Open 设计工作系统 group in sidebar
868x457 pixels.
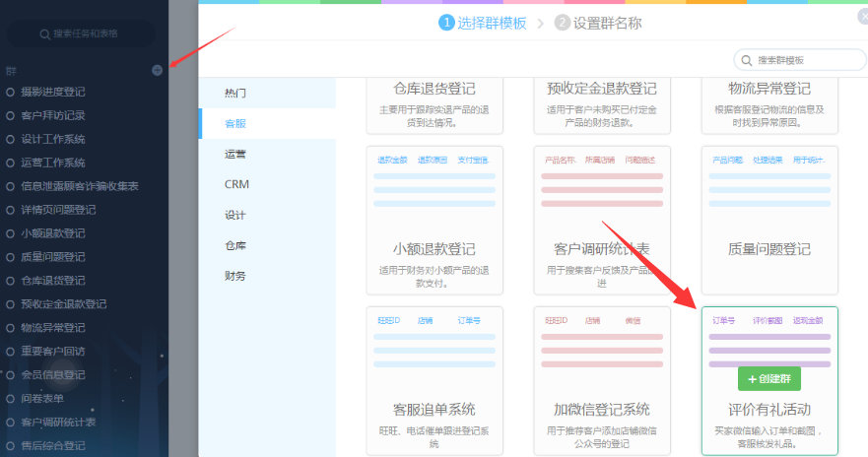[53, 140]
